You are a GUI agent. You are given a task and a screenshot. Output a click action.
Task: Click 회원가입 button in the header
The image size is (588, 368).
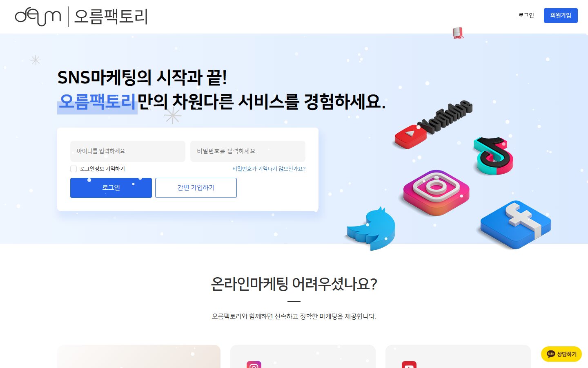click(x=561, y=16)
